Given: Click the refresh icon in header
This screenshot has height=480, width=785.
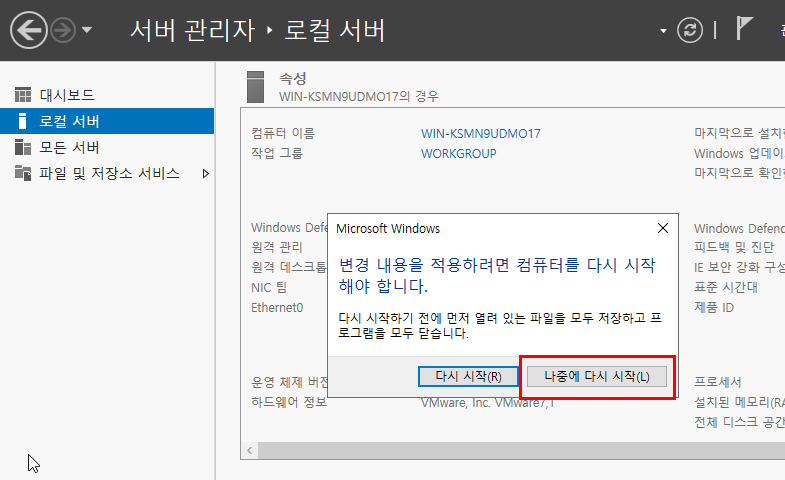Looking at the screenshot, I should [690, 30].
